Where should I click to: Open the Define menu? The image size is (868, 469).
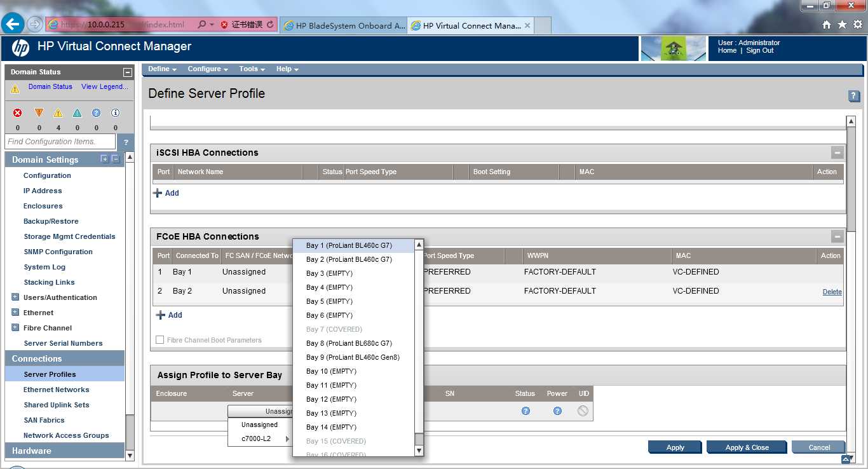pos(162,69)
